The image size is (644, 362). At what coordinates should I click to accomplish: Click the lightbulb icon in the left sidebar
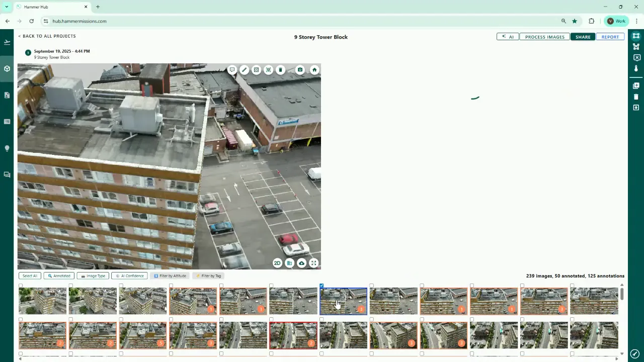tap(7, 147)
